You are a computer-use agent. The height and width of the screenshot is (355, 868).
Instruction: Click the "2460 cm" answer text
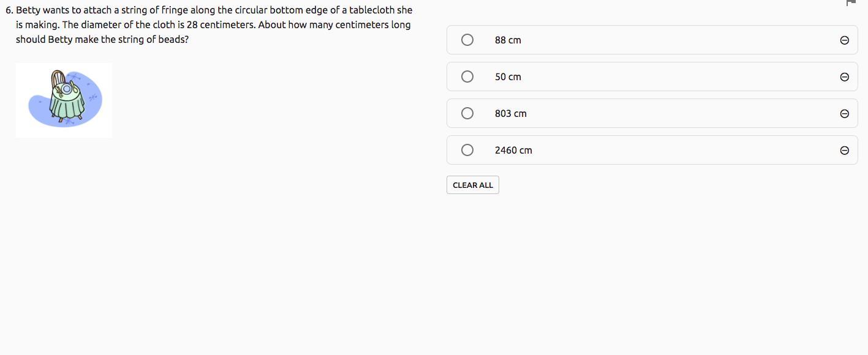click(x=513, y=151)
